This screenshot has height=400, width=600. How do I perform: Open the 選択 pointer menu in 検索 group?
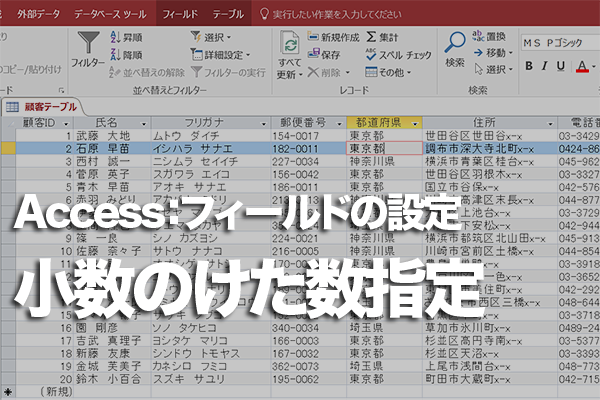click(x=493, y=69)
